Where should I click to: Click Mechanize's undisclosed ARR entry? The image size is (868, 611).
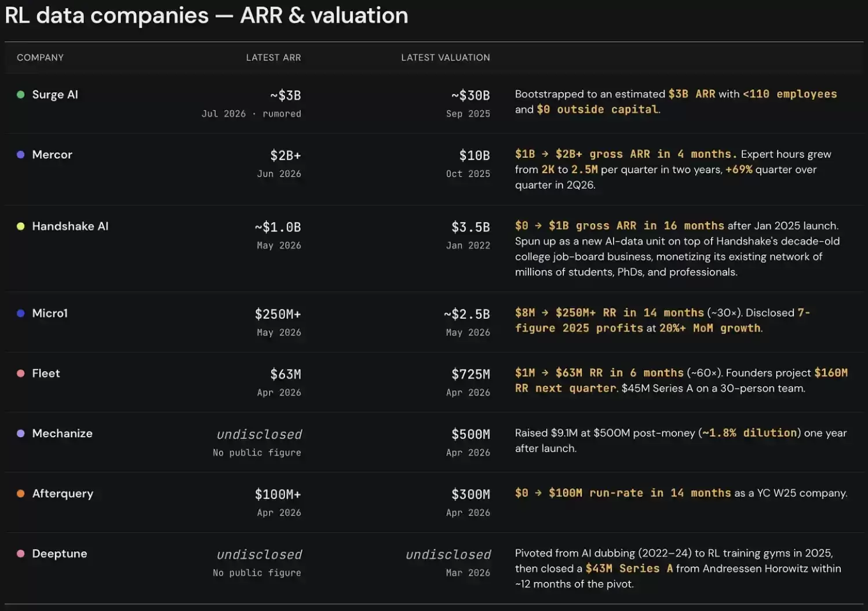point(259,434)
